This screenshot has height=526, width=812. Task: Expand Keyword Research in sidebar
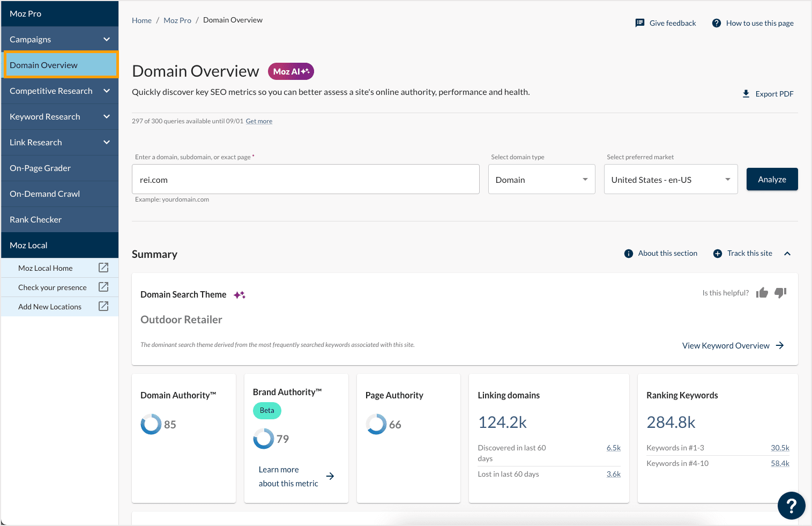coord(59,116)
